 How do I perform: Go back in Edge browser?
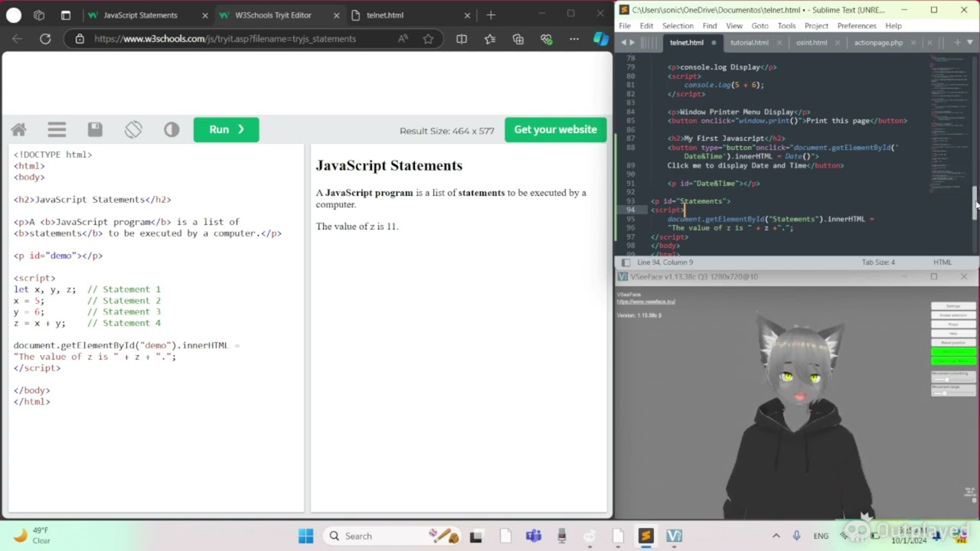point(18,38)
